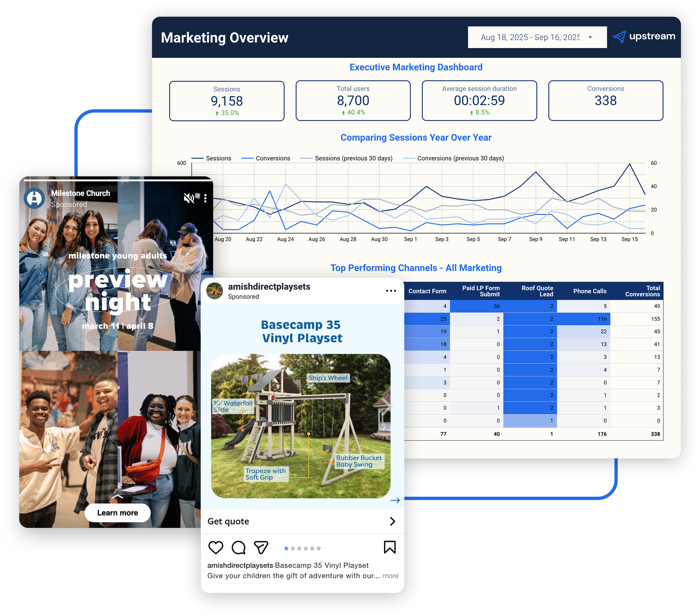The height and width of the screenshot is (616, 700).
Task: Click the dropdown arrow beside Sep 16, 2025
Action: [590, 37]
